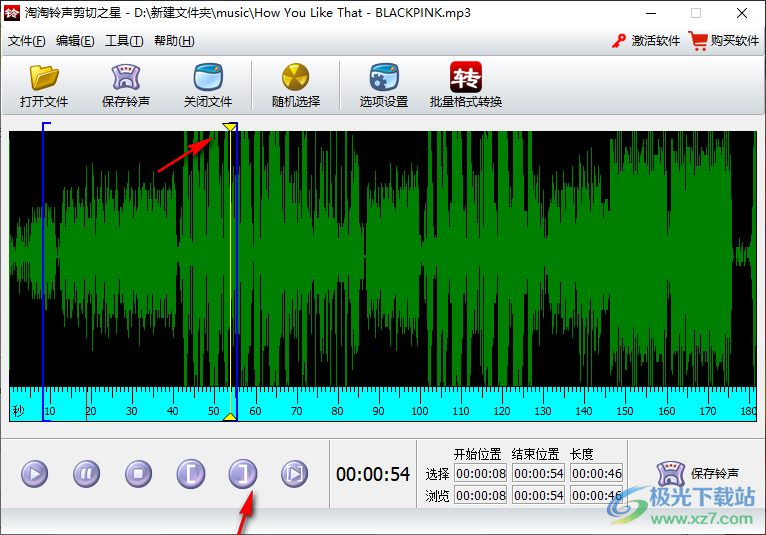
Task: Click the yellow end marker atop the waveform
Action: [x=230, y=127]
